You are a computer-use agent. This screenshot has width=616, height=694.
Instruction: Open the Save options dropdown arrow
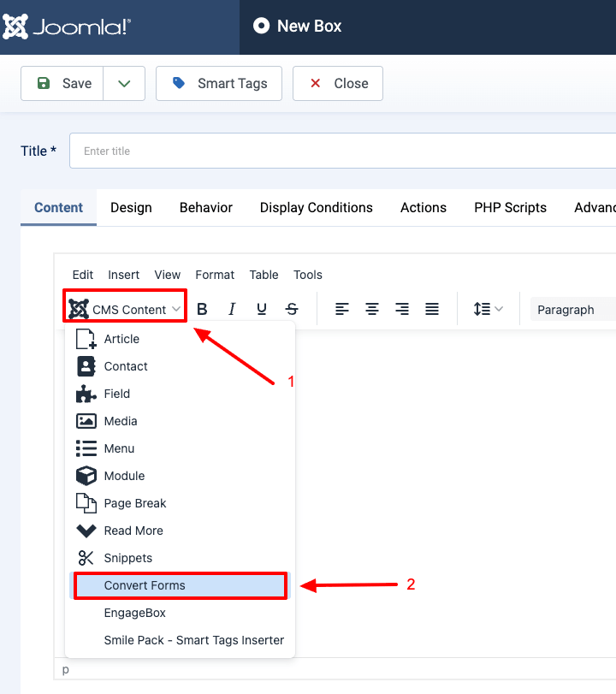124,83
